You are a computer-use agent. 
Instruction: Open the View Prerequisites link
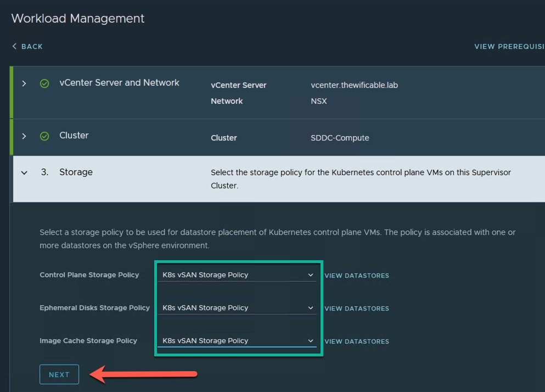[509, 47]
